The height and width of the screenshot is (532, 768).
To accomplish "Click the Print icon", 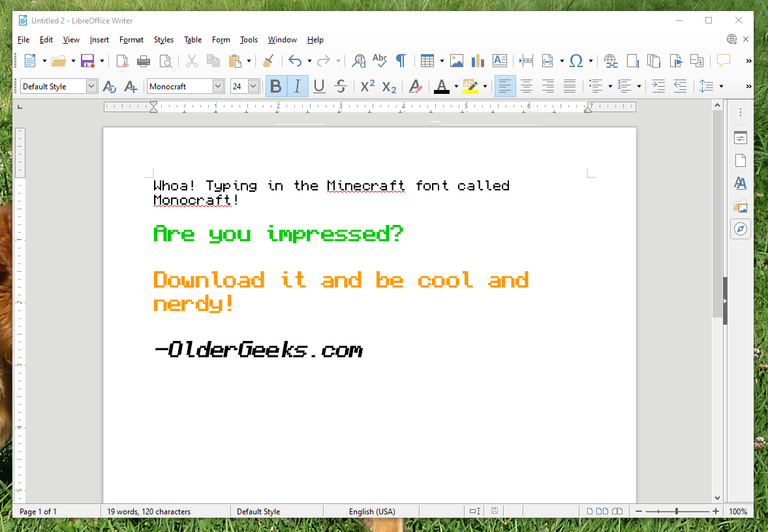I will point(144,61).
